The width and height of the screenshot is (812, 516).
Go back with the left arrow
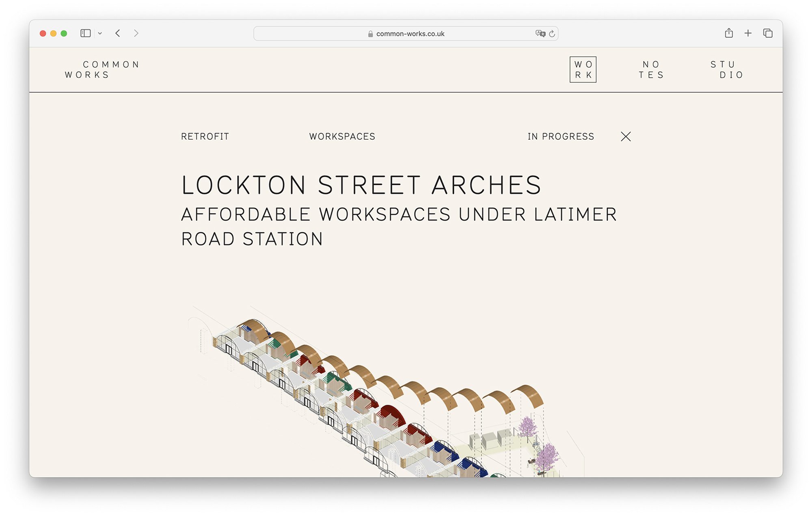pyautogui.click(x=118, y=33)
